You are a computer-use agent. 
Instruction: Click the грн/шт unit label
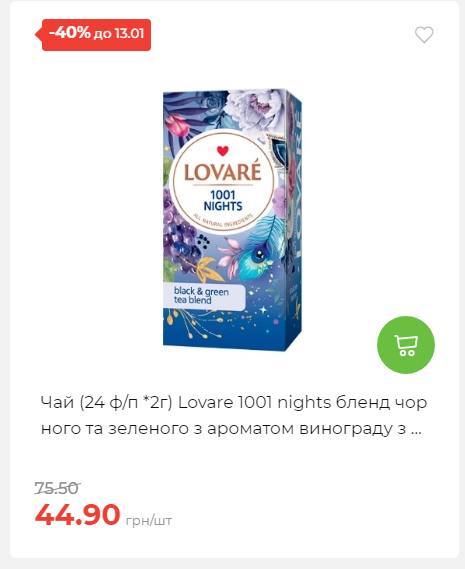point(149,521)
